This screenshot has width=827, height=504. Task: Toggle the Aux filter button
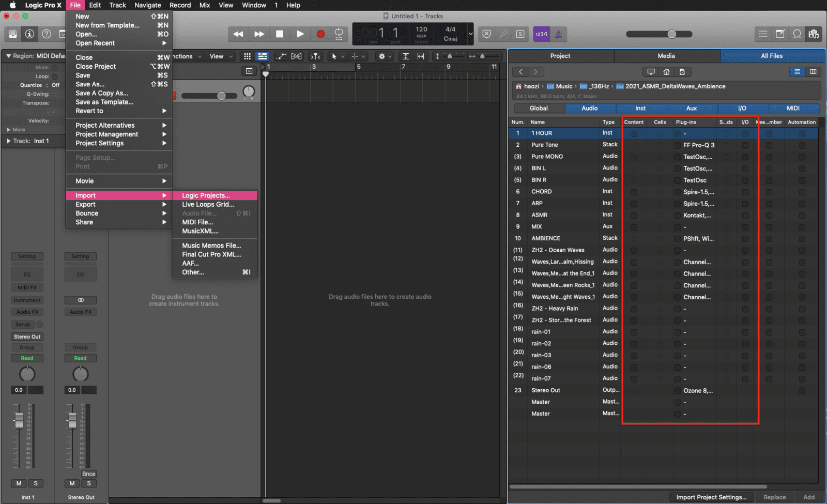click(x=692, y=109)
